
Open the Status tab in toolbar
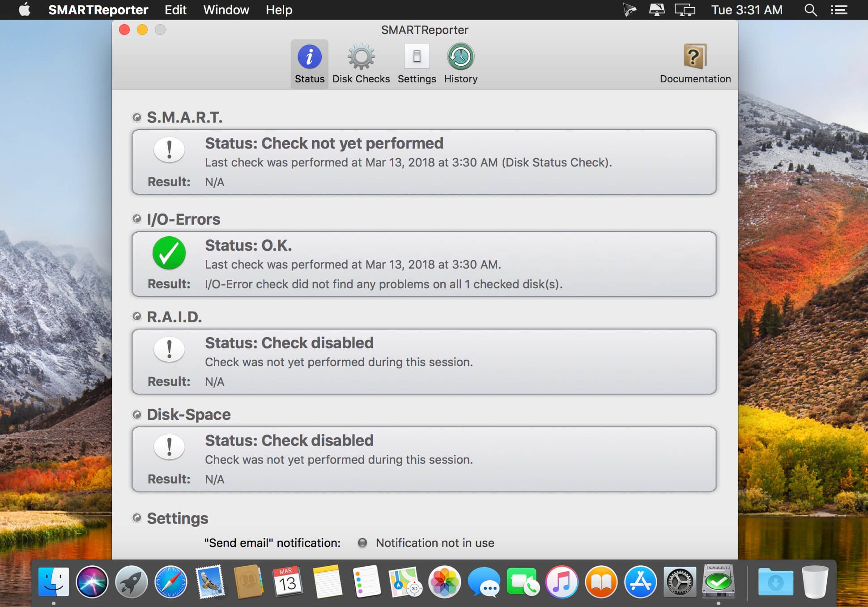coord(309,64)
